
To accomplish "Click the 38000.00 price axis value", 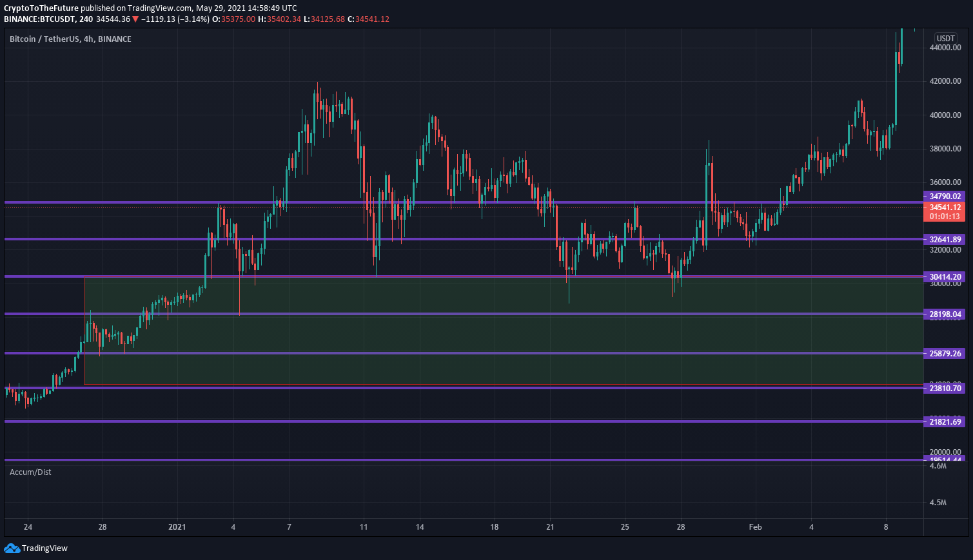I will click(945, 149).
